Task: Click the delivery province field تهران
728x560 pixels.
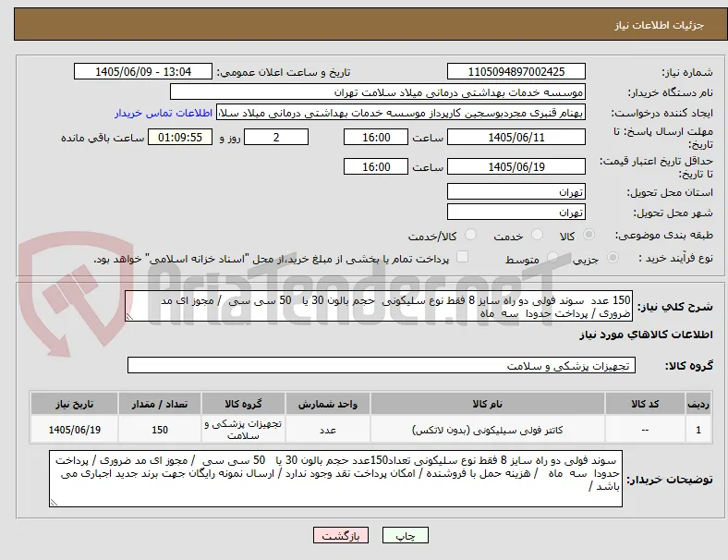Action: [x=516, y=191]
